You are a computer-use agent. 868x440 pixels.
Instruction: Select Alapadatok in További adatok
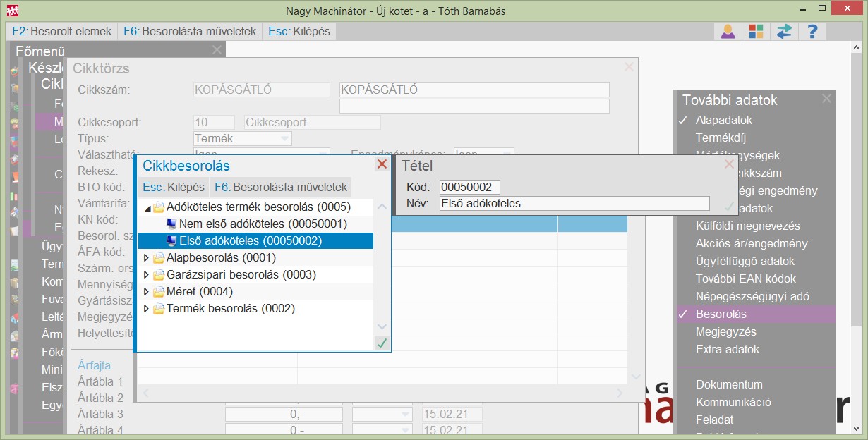coord(724,121)
